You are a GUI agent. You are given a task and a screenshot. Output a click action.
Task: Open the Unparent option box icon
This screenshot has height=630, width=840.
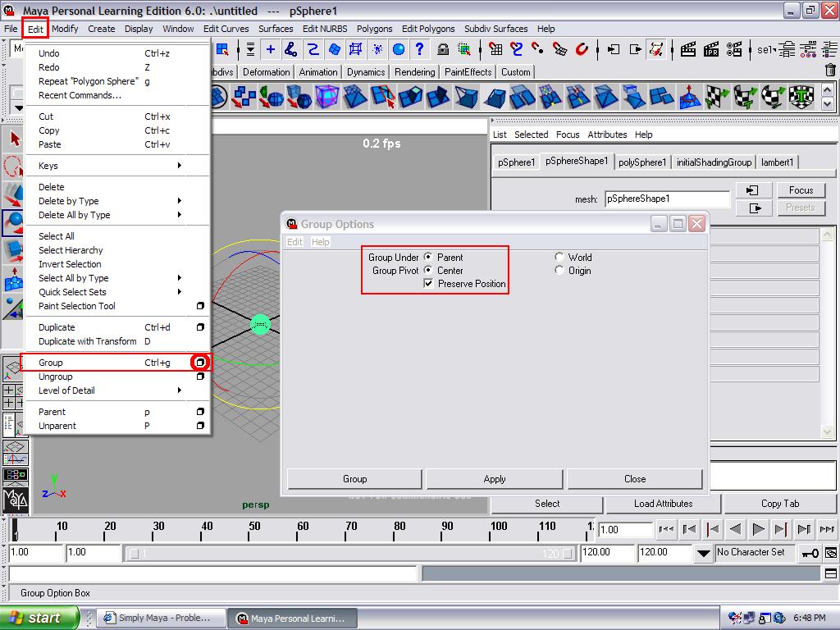(200, 426)
